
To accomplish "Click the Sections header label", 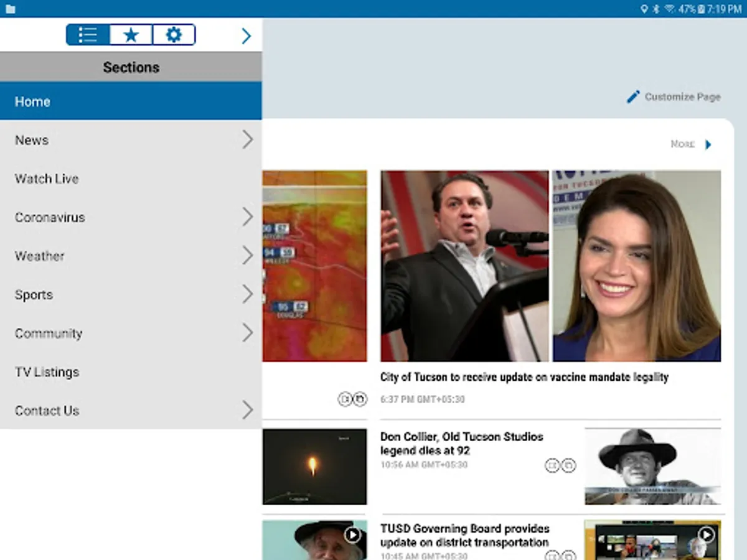I will click(x=131, y=67).
